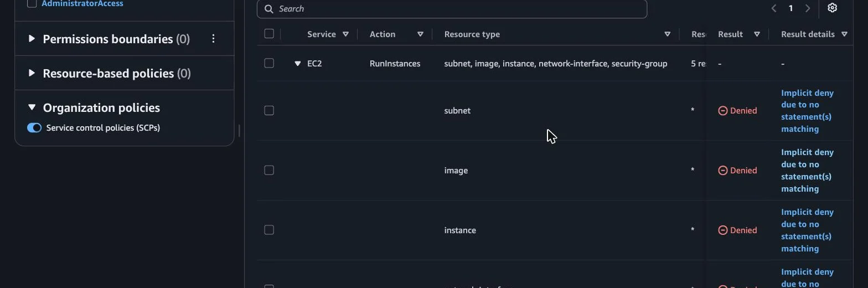Click the image resource type cell
Image resolution: width=868 pixels, height=288 pixels.
point(456,171)
